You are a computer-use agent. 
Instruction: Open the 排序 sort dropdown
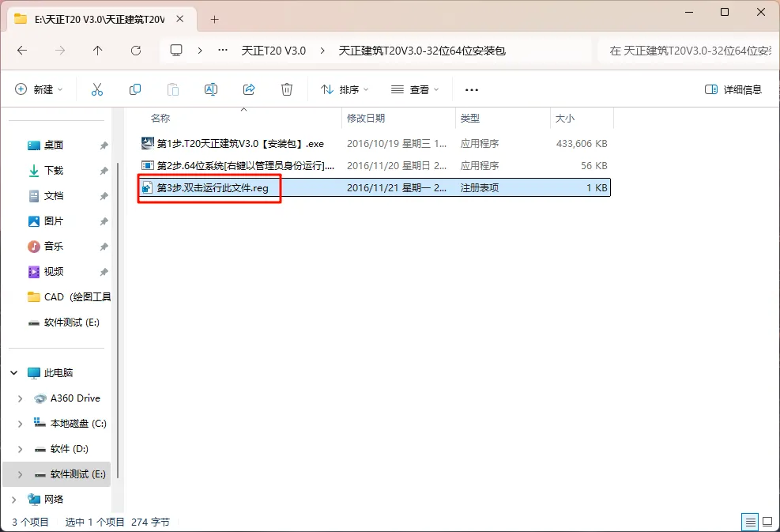point(345,89)
